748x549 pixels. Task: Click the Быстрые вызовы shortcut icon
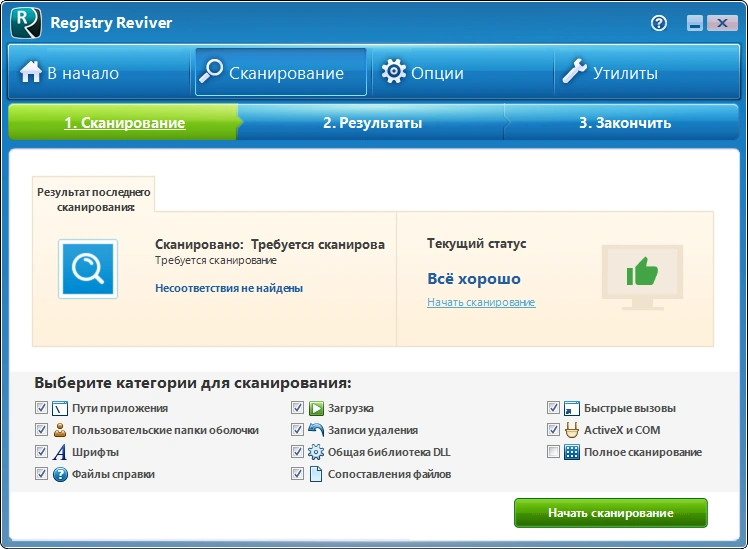tap(571, 409)
